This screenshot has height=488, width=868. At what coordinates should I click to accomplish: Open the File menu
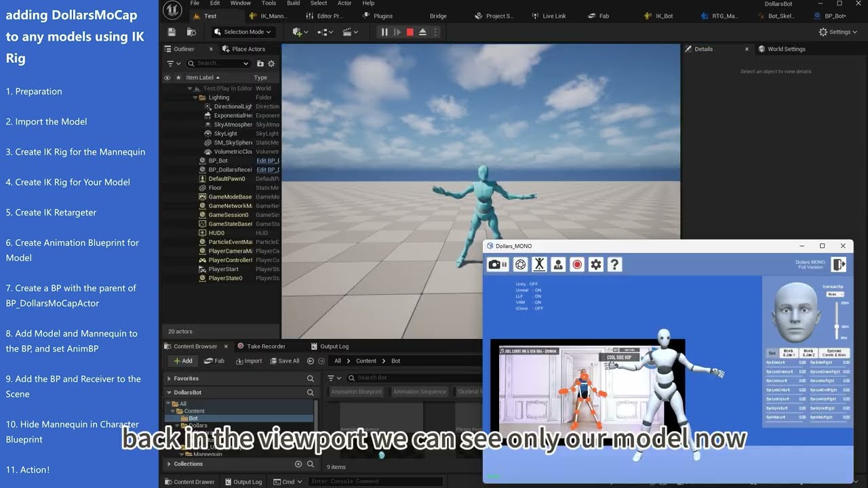pos(195,3)
